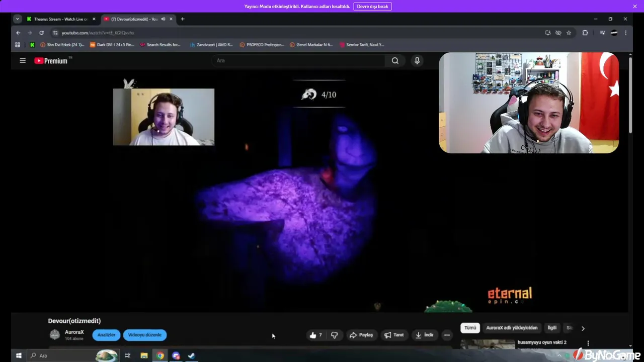Screen dimensions: 644x362
Task: Switch to Thearus Stream Kick tab
Action: [57, 19]
